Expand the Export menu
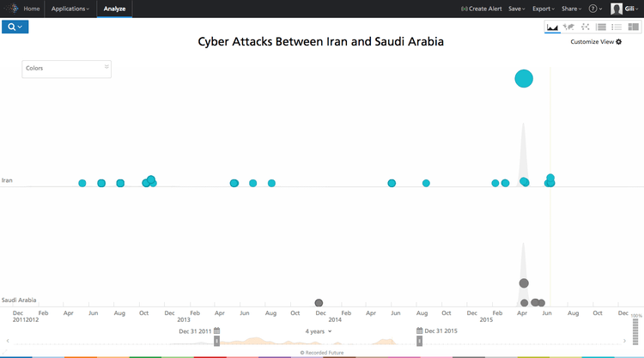This screenshot has height=358, width=644. tap(544, 9)
